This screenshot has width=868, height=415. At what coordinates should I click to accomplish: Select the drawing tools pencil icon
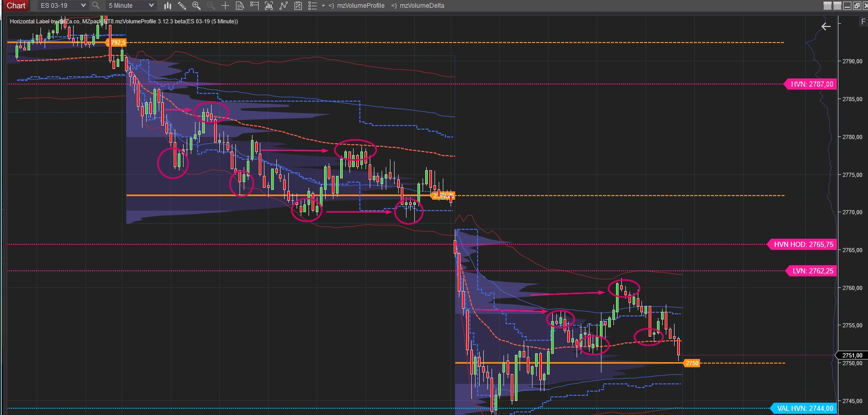pos(182,6)
